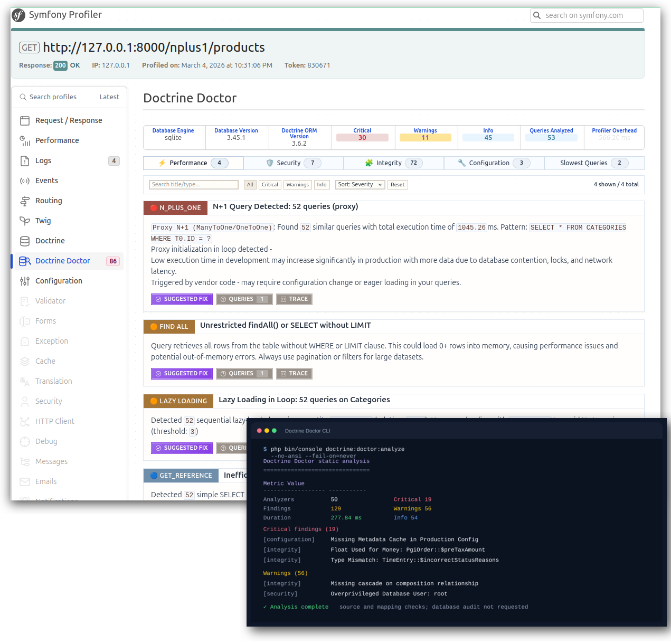Open the Security user icon
Viewport: 671px width, 644px height.
25,401
